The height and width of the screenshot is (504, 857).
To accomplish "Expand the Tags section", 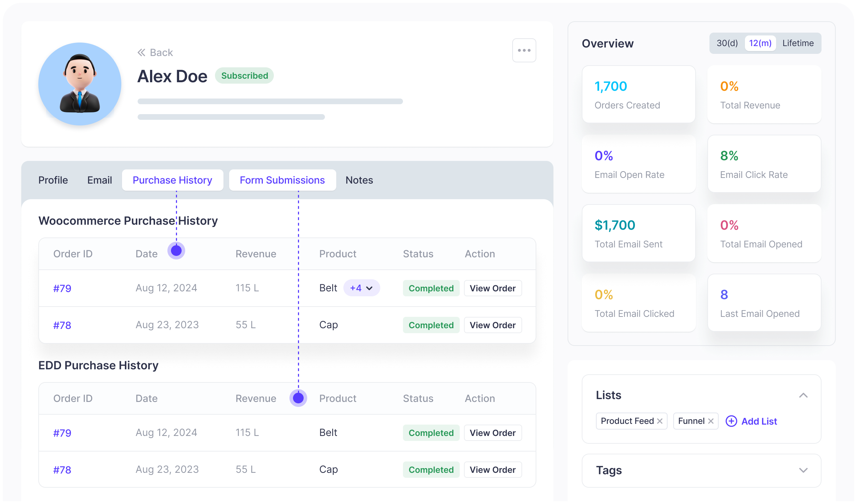I will [x=803, y=470].
